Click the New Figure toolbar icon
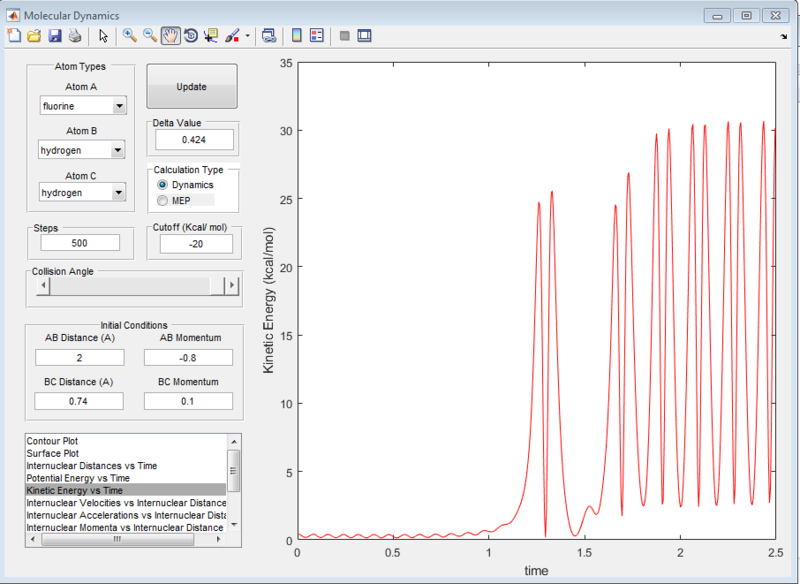800x584 pixels. click(14, 36)
